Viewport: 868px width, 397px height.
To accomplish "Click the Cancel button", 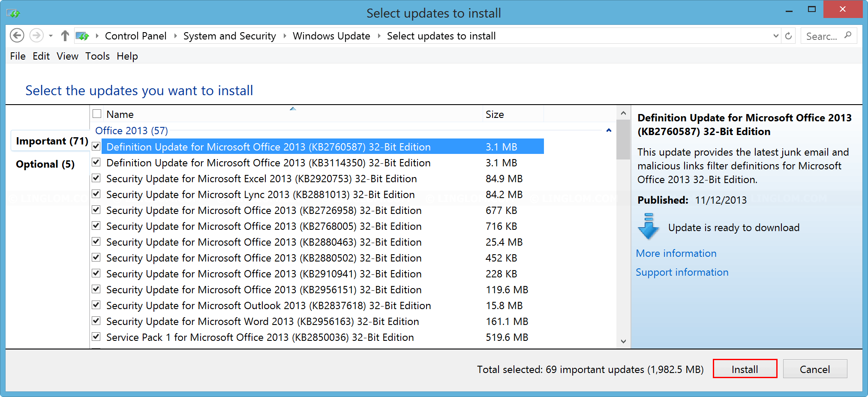I will [815, 369].
